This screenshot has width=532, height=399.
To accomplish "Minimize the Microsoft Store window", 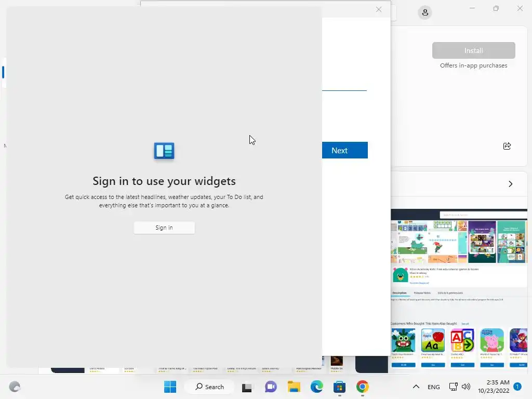I will (472, 8).
